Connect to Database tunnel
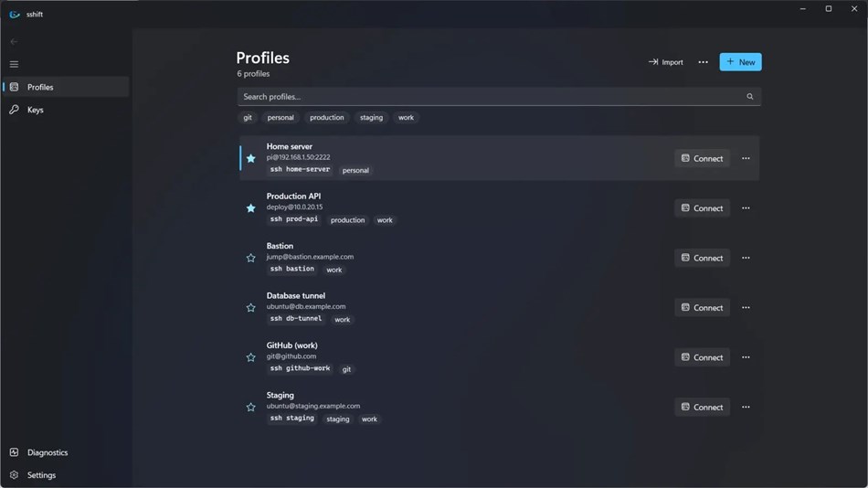The width and height of the screenshot is (868, 488). coord(702,307)
